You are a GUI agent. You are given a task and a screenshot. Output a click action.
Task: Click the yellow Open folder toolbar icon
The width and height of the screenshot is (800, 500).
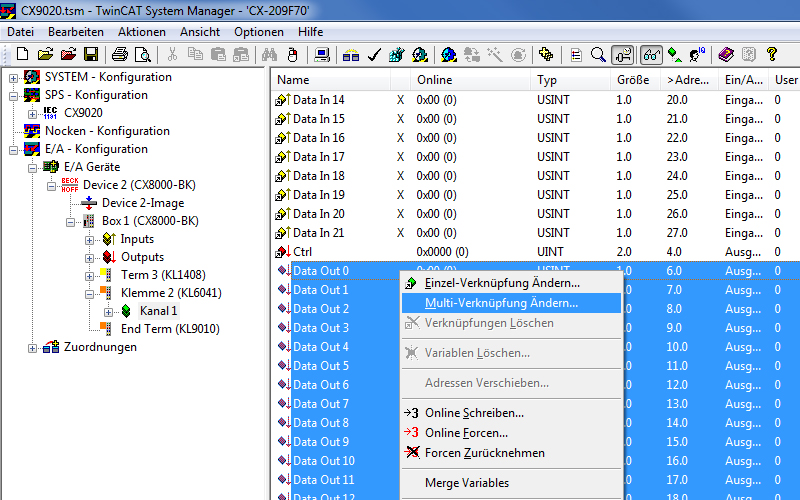45,54
